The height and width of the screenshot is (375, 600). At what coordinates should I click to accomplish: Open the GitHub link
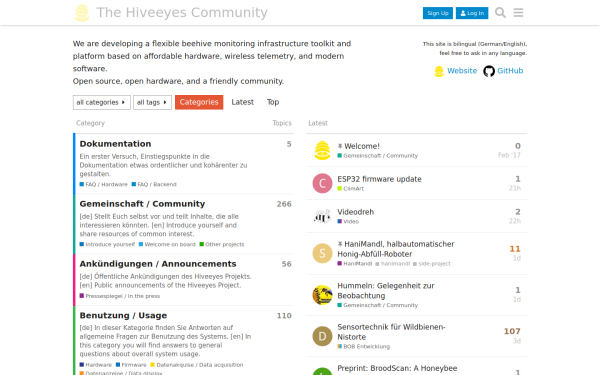(510, 71)
